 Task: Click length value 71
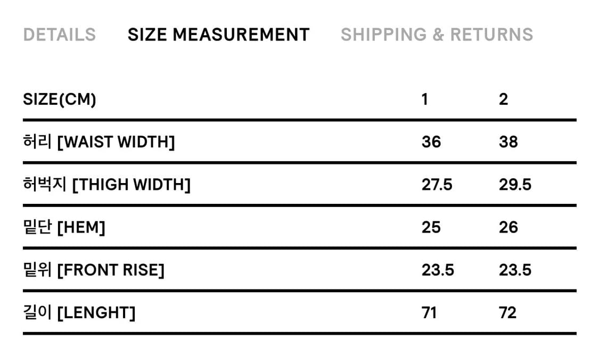(x=429, y=312)
